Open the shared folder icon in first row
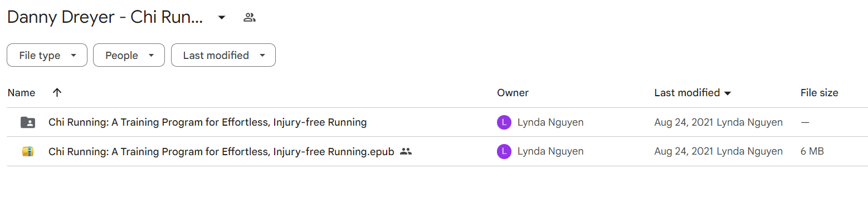Image resolution: width=868 pixels, height=203 pixels. (27, 122)
